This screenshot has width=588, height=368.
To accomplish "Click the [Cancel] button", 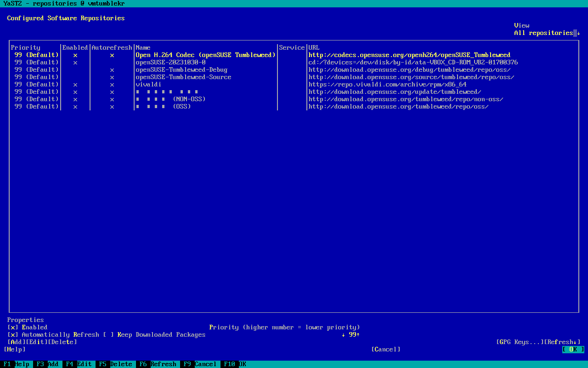I will 386,350.
